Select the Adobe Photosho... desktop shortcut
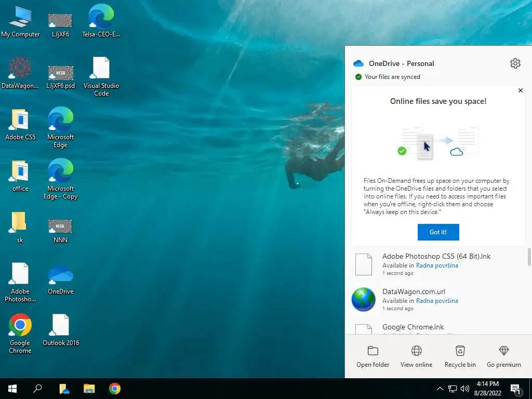 coord(20,282)
